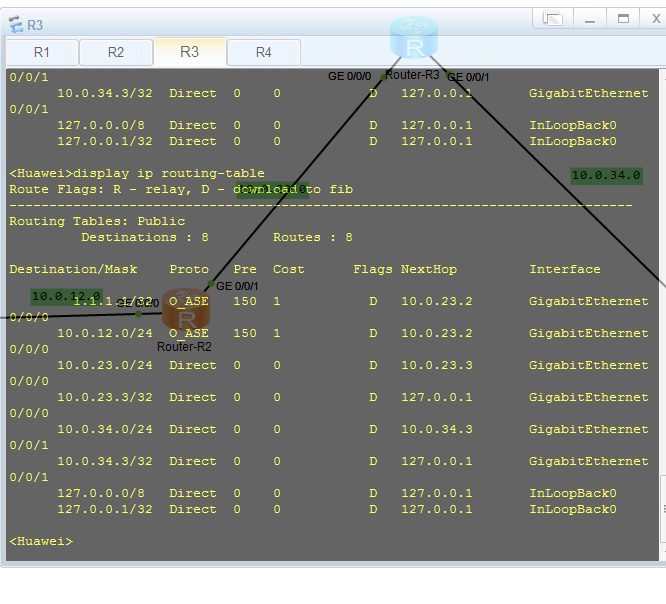Click the Proto column header
666x604 pixels.
pyautogui.click(x=189, y=269)
